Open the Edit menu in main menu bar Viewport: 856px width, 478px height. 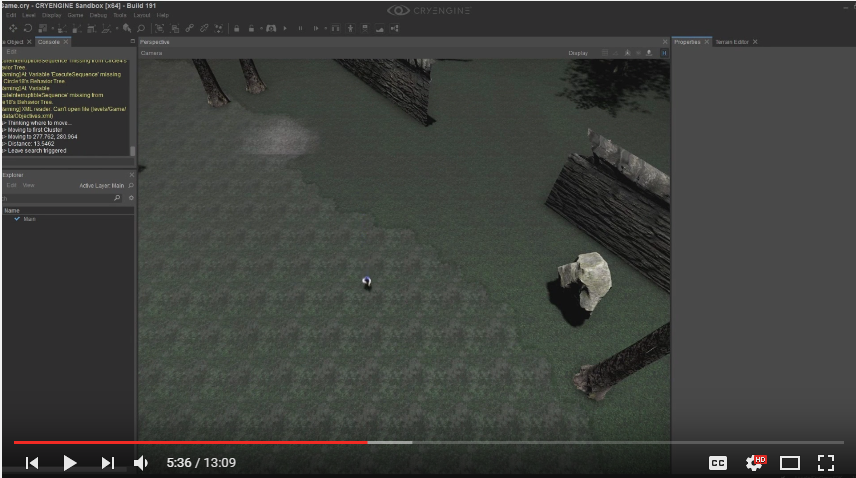click(11, 15)
